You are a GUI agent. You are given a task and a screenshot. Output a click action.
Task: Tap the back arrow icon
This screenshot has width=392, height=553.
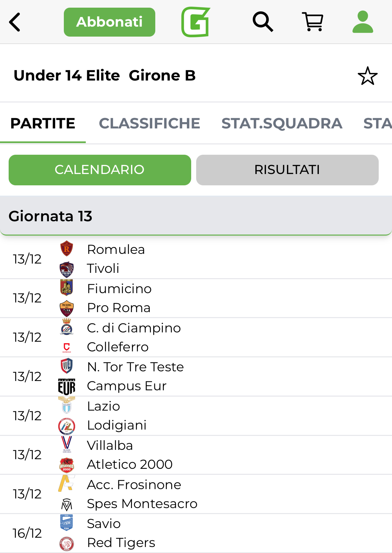tap(15, 22)
